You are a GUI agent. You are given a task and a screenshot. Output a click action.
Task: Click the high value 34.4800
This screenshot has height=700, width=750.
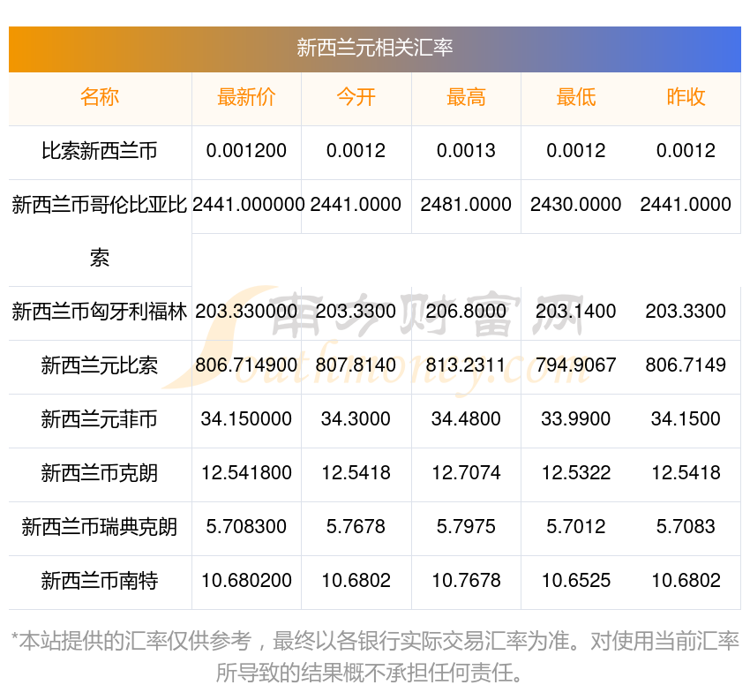(x=466, y=418)
